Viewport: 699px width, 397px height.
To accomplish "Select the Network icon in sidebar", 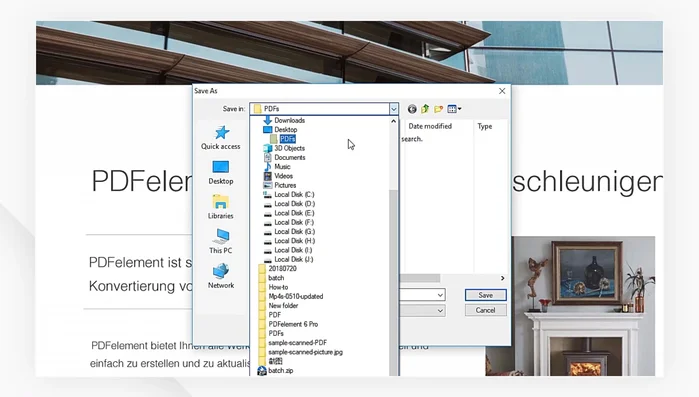I will (x=221, y=270).
